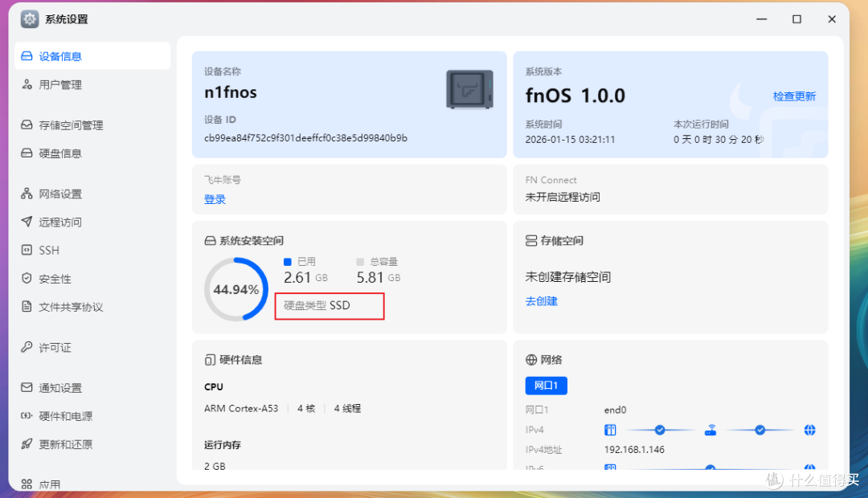The width and height of the screenshot is (868, 498).
Task: Click the 系统设置 gear icon in the title bar
Action: pyautogui.click(x=30, y=18)
